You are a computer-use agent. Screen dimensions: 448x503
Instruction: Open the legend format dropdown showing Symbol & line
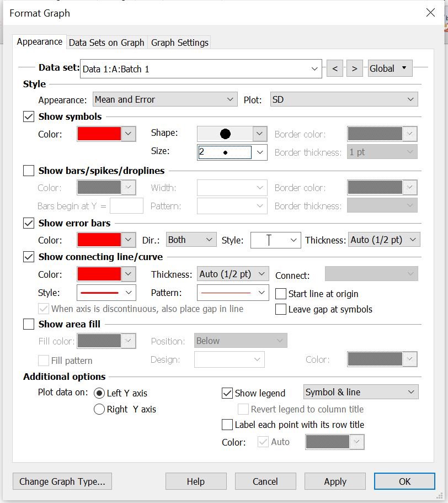[360, 391]
